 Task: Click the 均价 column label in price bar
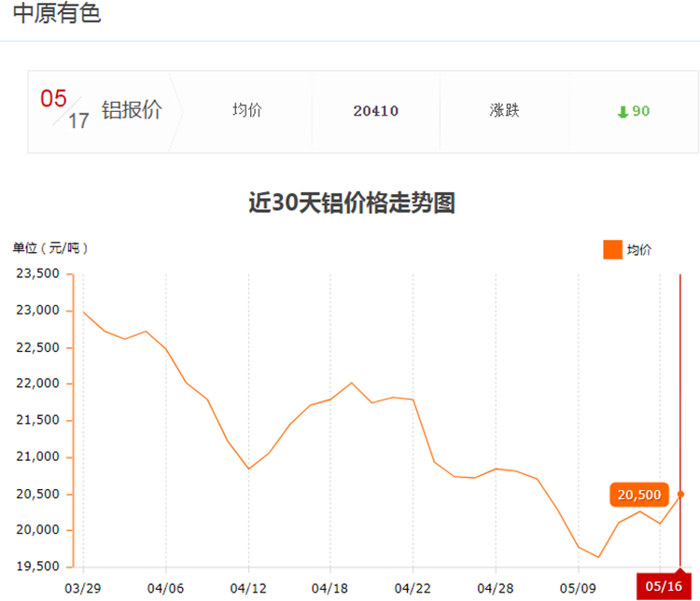pyautogui.click(x=247, y=110)
